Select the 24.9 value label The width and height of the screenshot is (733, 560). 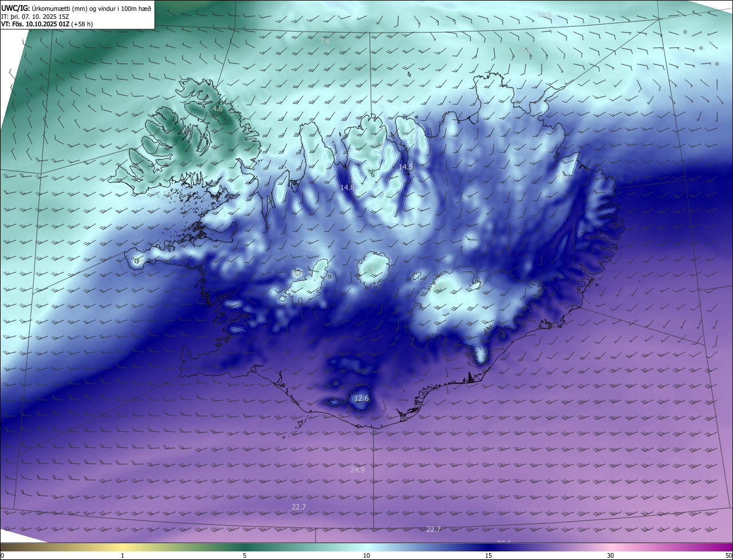[x=357, y=470]
